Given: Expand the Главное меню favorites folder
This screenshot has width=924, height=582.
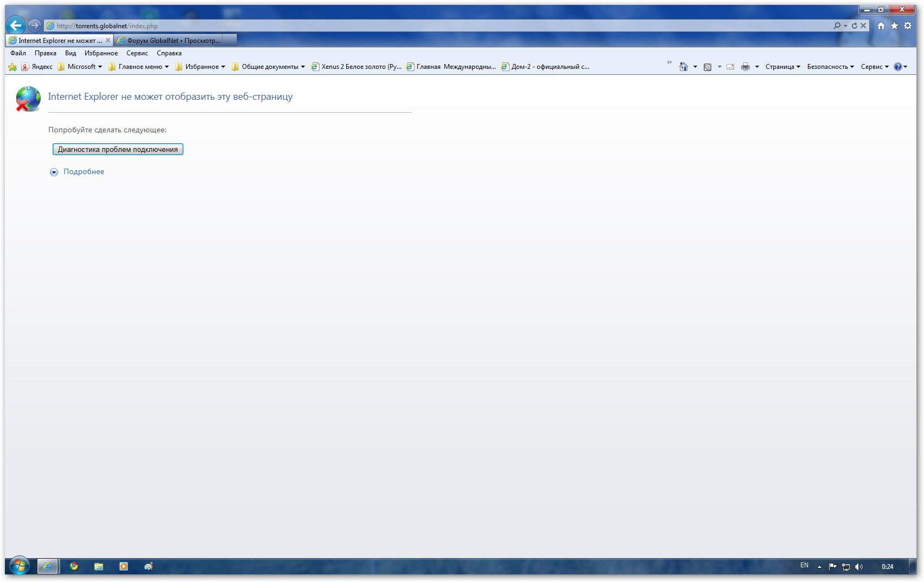Looking at the screenshot, I should 138,67.
